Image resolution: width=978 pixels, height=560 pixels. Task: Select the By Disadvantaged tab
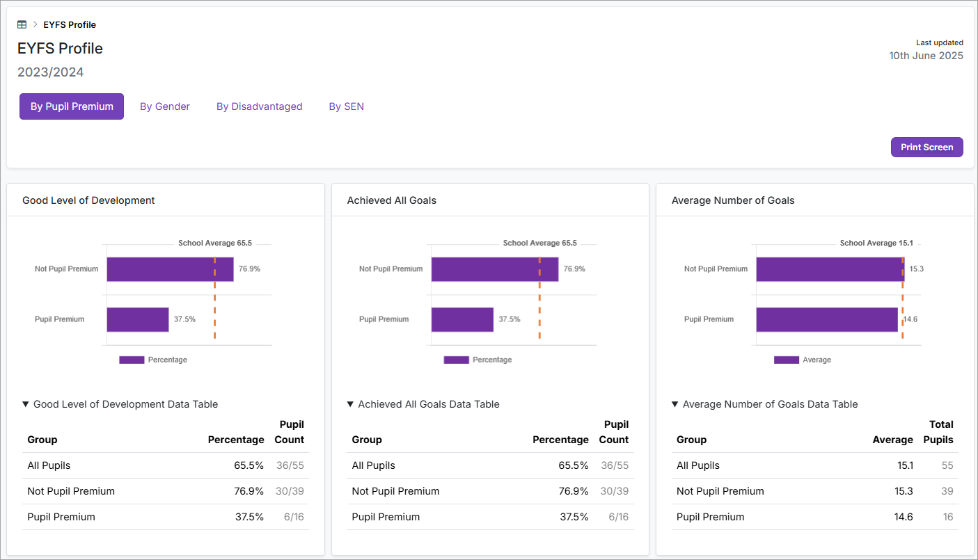click(x=259, y=106)
